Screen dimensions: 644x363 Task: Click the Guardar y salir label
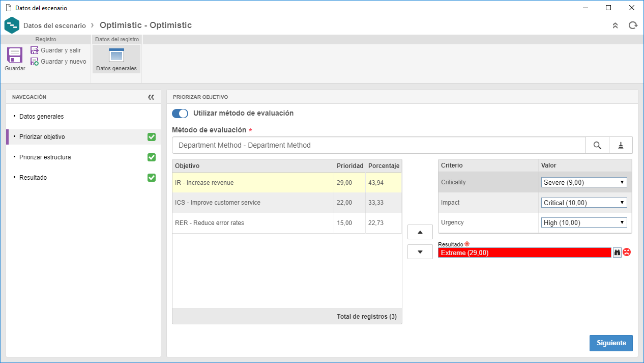61,50
